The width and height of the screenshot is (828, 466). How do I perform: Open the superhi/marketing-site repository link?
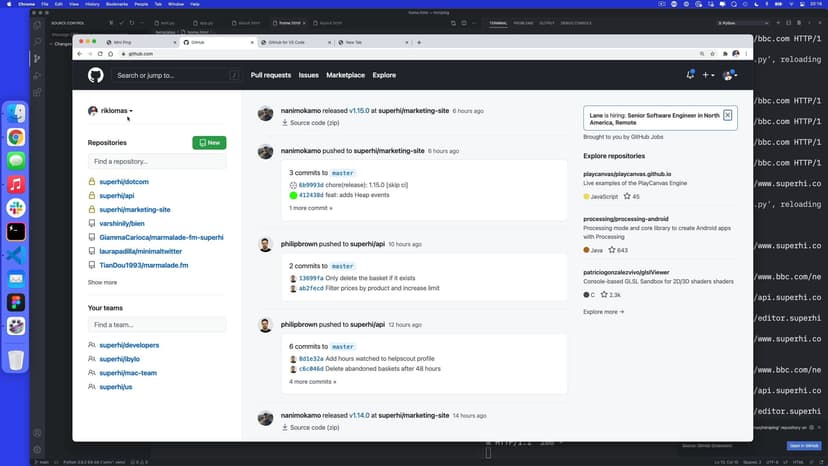pyautogui.click(x=134, y=210)
